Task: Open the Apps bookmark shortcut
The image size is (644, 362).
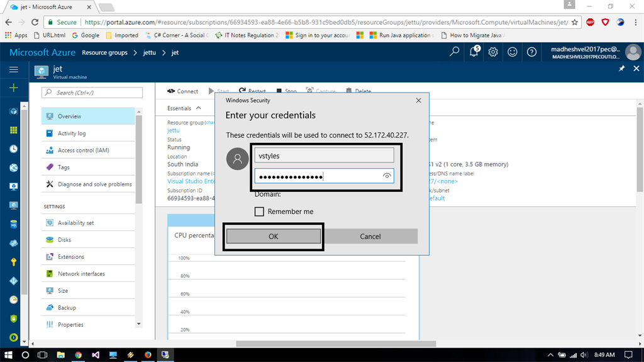Action: coord(16,35)
